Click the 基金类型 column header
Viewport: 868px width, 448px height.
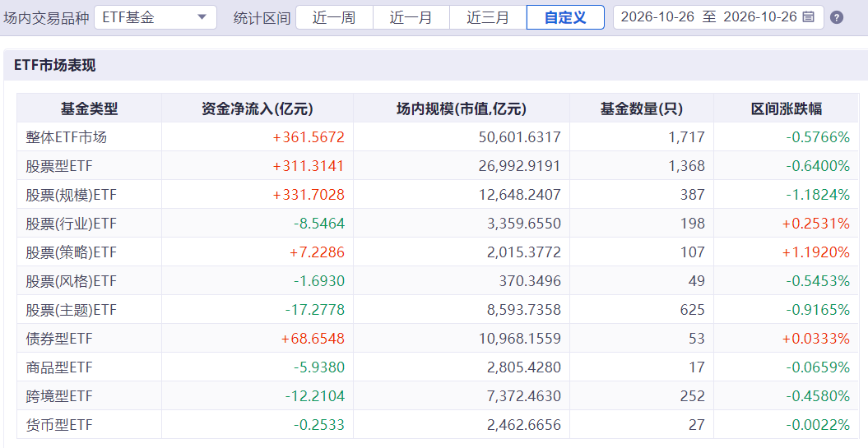point(89,109)
